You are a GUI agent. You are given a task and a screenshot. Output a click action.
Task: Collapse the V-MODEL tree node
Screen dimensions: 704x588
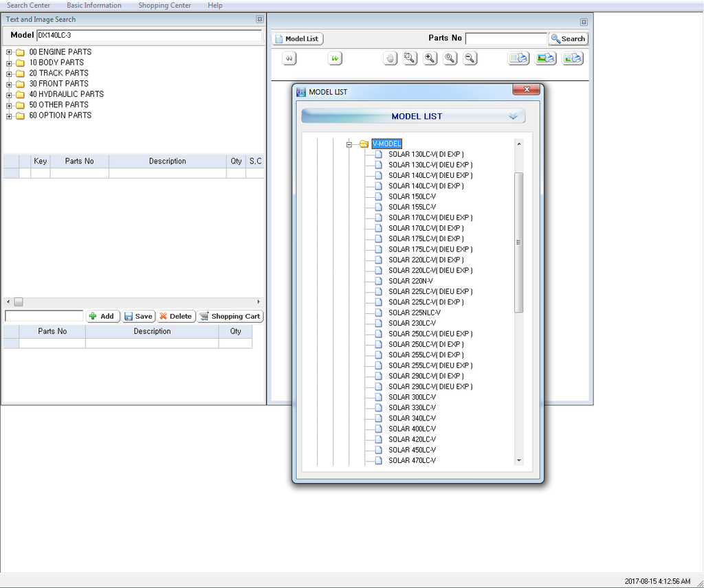tap(349, 144)
